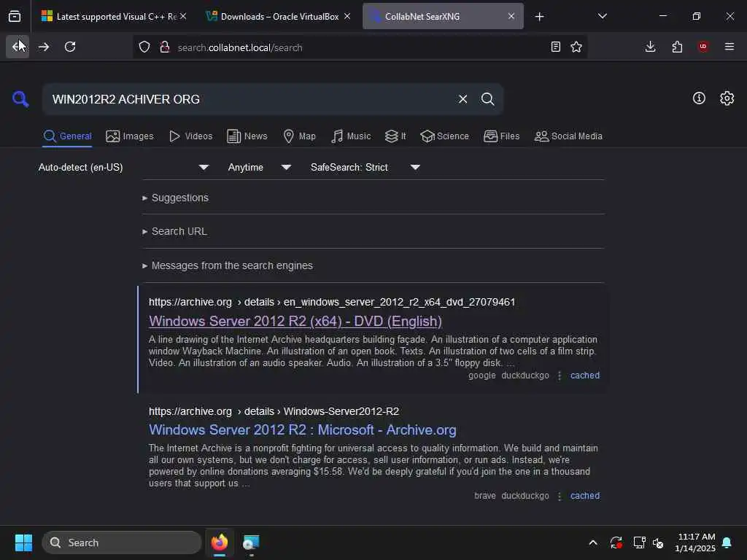Click the browser forward arrow button
The image size is (747, 560).
(x=44, y=47)
